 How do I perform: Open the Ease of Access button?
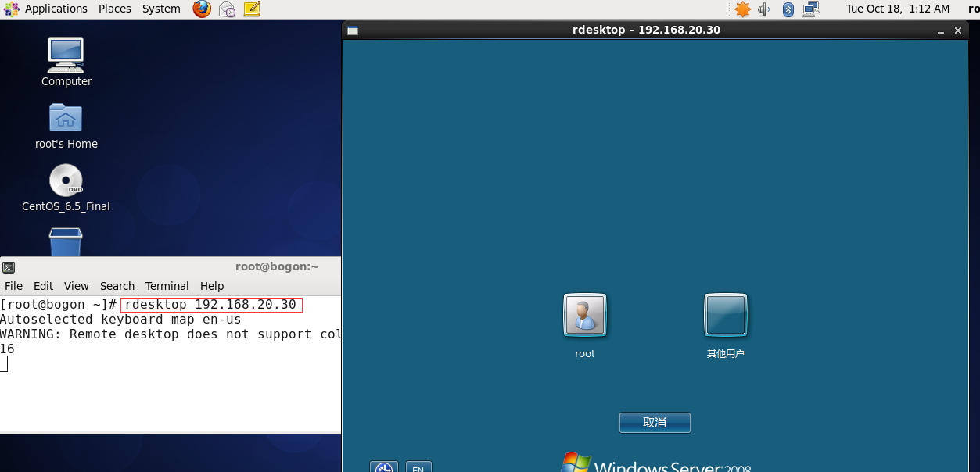384,467
